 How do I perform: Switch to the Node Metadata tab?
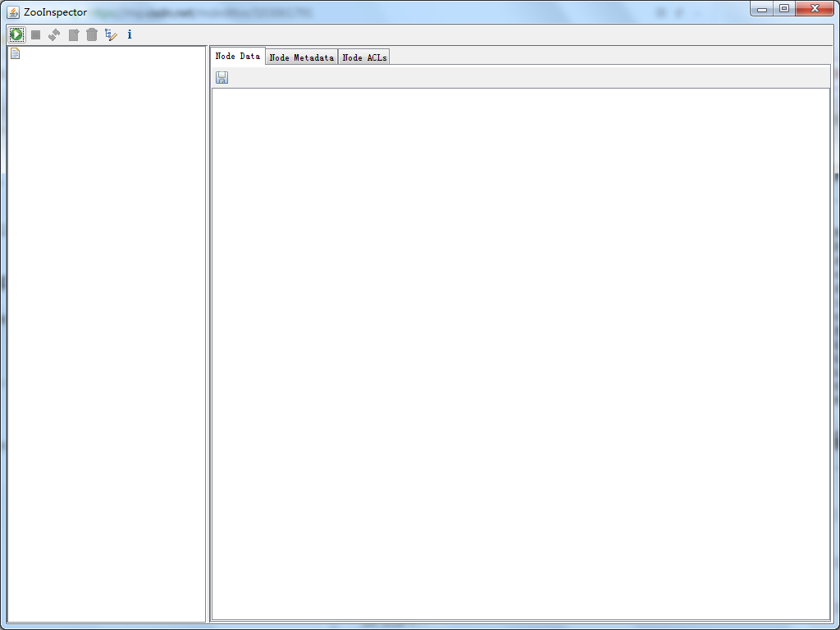[301, 57]
